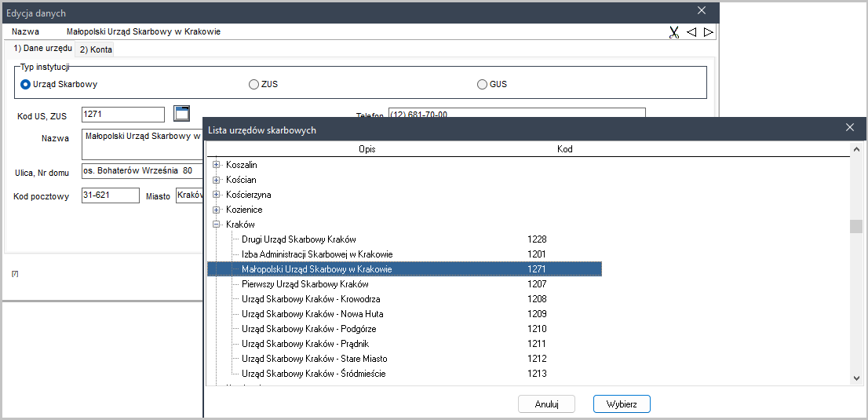The width and height of the screenshot is (868, 420).
Task: Switch to the 1) Dane urzędu tab
Action: (x=42, y=49)
